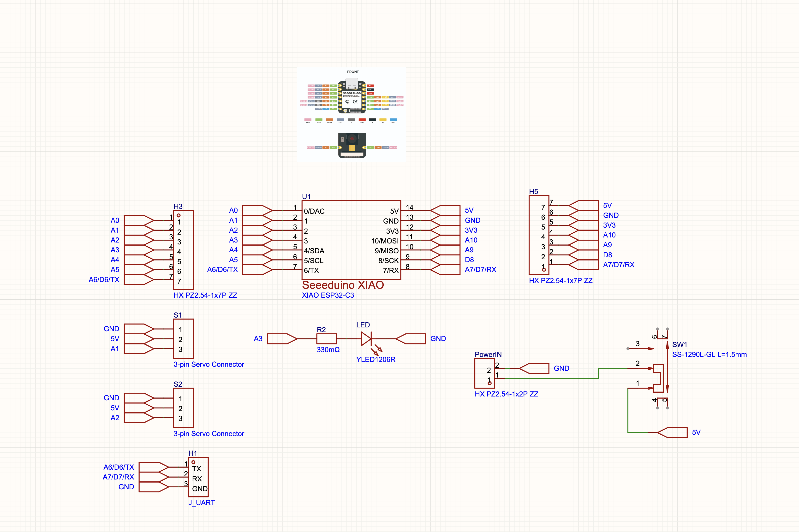799x532 pixels.
Task: Click the A2 net label at S2
Action: 115,418
